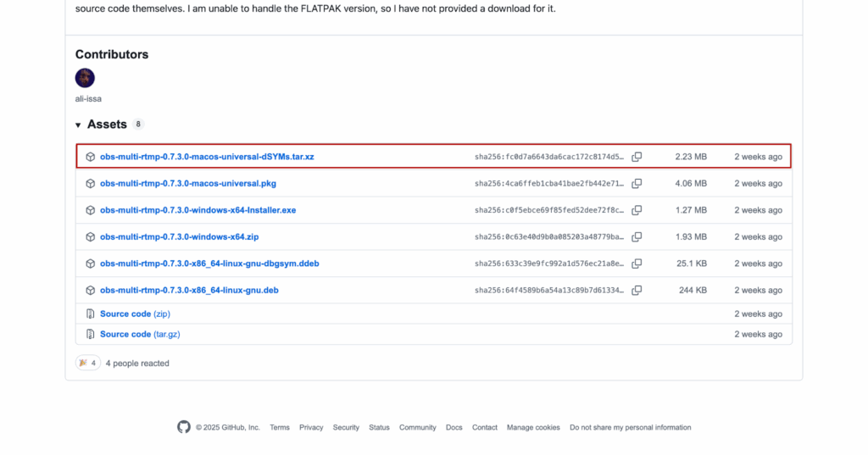Screen dimensions: 868x455
Task: Open the Privacy footer link
Action: pyautogui.click(x=311, y=428)
